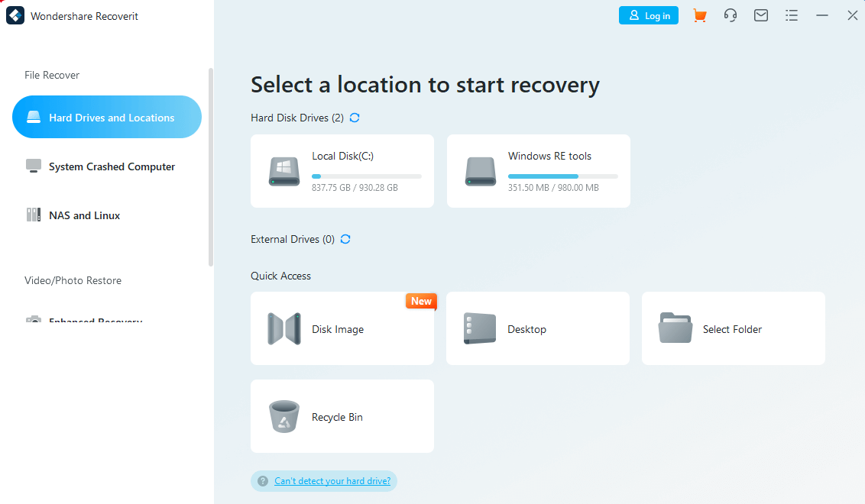Click the headset support icon
This screenshot has height=504, width=865.
click(731, 15)
